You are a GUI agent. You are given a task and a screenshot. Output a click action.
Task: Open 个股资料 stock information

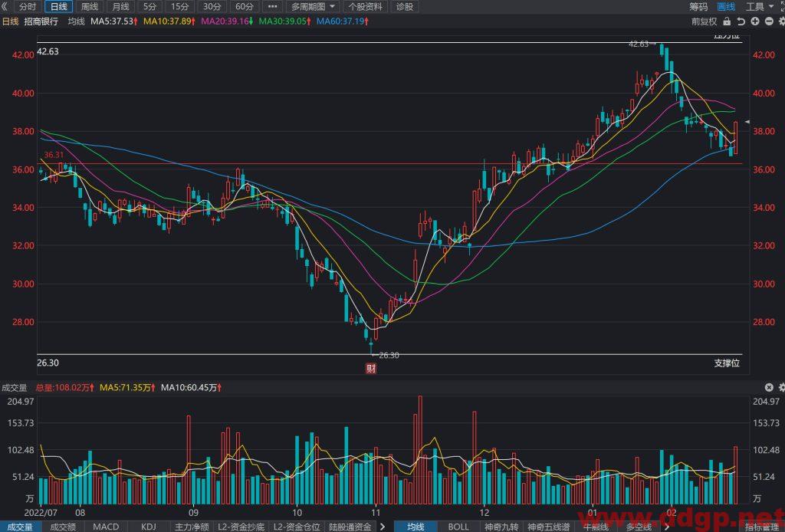(x=366, y=6)
